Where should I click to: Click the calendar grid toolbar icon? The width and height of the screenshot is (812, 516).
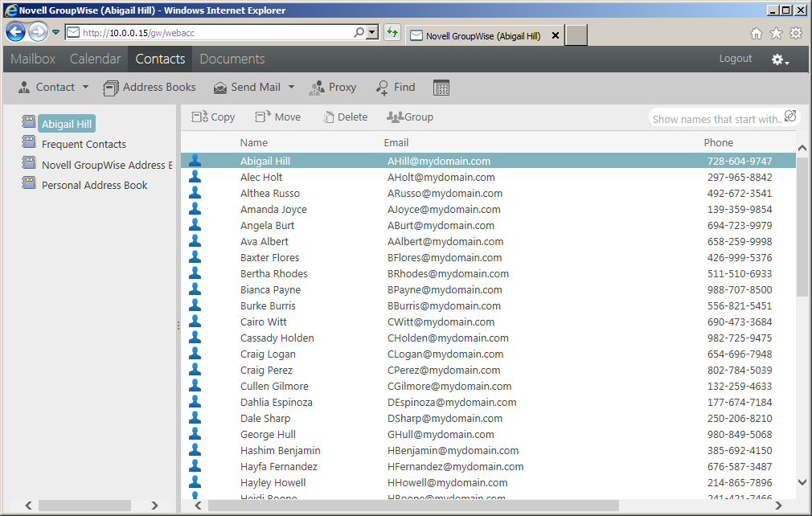pos(441,88)
